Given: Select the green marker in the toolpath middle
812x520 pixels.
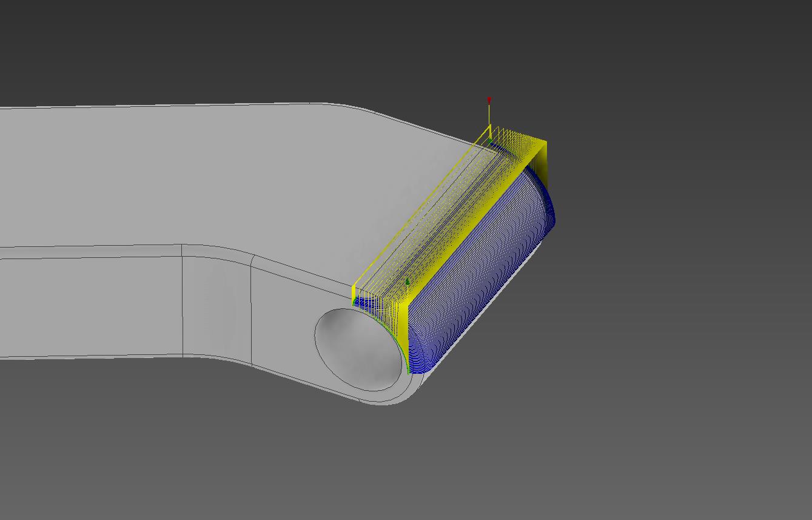Looking at the screenshot, I should tap(408, 282).
